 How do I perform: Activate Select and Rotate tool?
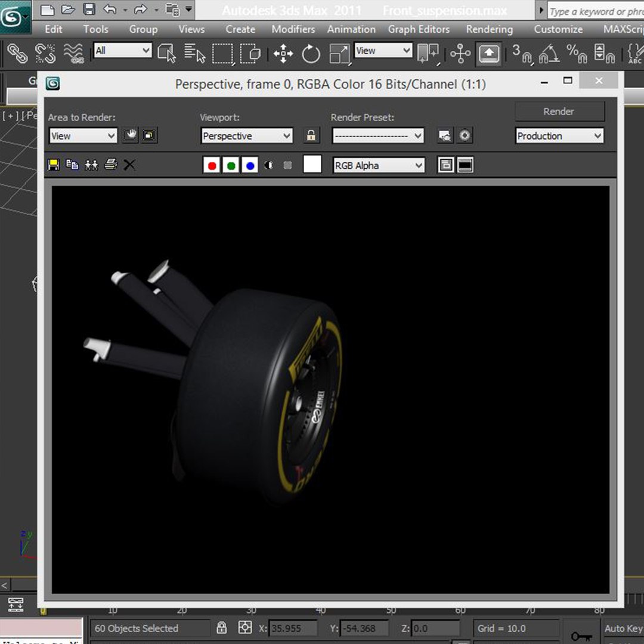pos(311,54)
